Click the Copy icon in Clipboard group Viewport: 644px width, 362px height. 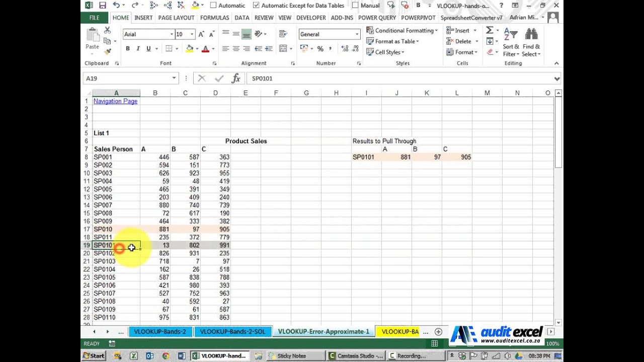(x=107, y=41)
